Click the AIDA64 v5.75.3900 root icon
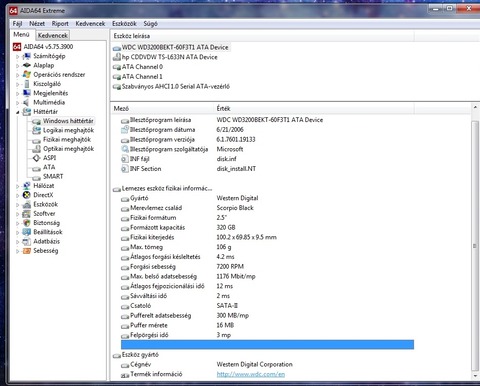 pos(17,47)
